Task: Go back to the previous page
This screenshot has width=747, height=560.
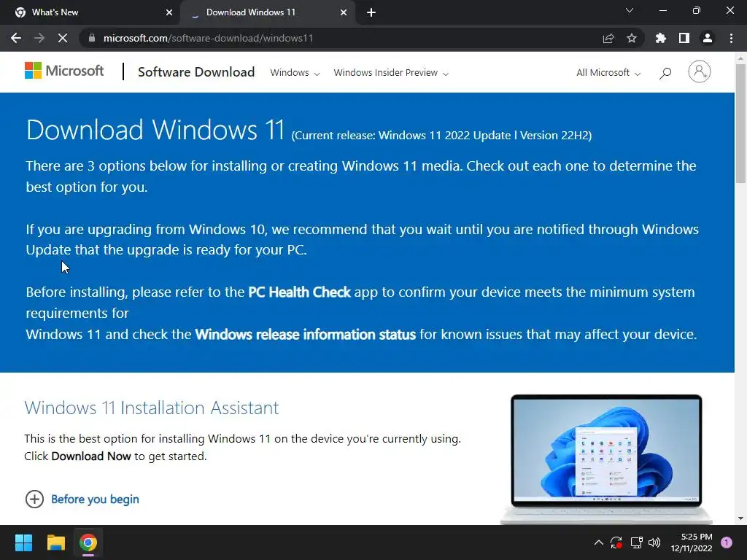Action: tap(16, 38)
